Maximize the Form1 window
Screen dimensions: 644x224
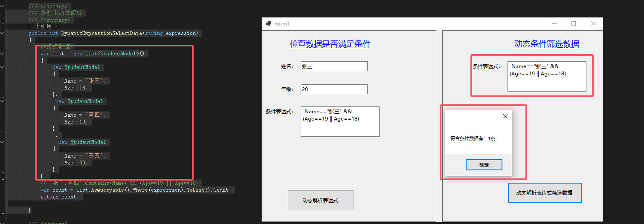(x=574, y=24)
